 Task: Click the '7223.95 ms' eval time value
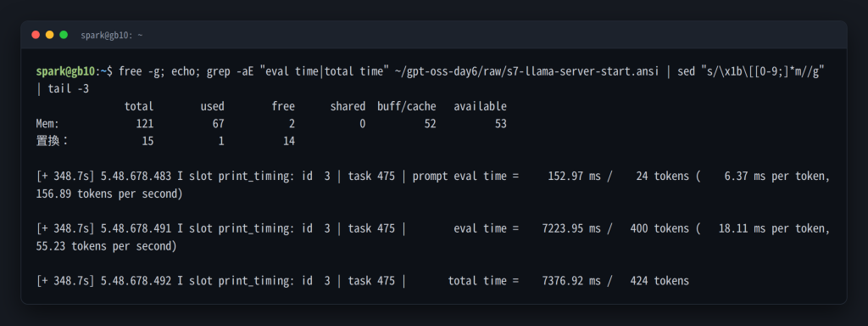[572, 228]
